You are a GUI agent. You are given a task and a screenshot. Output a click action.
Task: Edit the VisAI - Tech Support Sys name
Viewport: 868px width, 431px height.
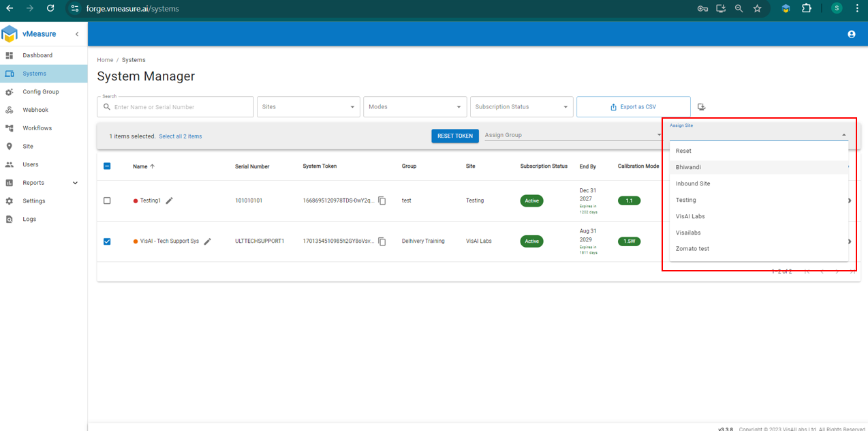pyautogui.click(x=208, y=241)
